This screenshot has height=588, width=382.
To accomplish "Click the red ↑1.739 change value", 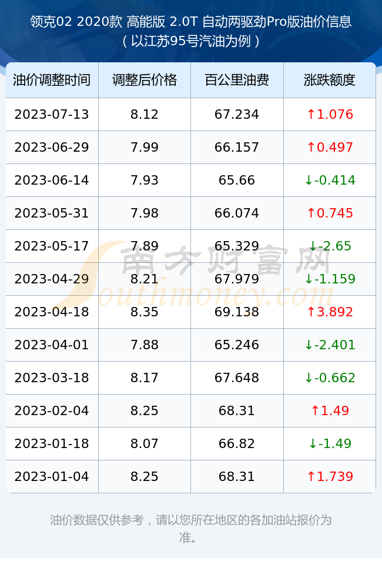I will pyautogui.click(x=330, y=476).
